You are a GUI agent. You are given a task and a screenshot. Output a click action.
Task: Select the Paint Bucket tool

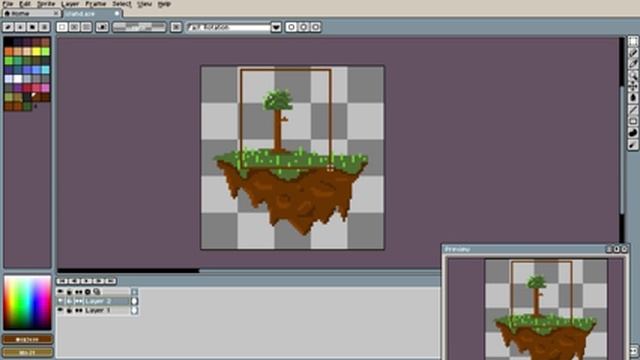pyautogui.click(x=633, y=98)
